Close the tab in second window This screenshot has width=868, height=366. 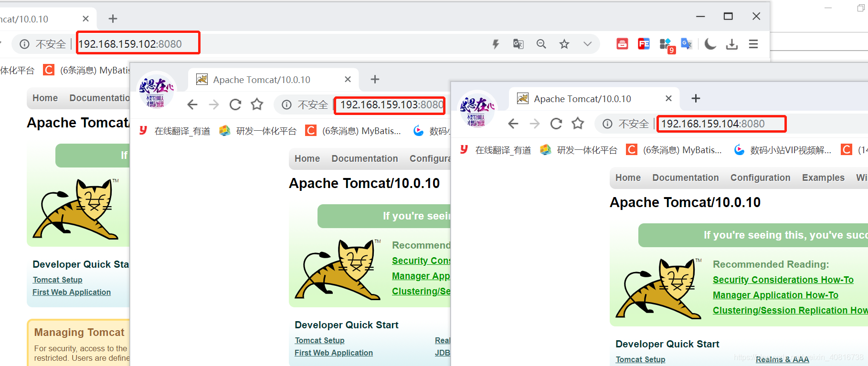pos(348,79)
